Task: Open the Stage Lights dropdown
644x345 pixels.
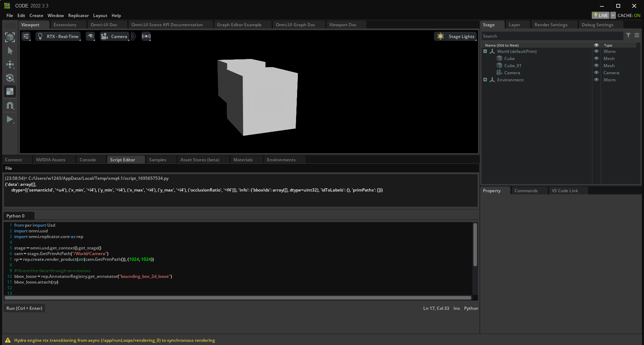Action: 455,36
